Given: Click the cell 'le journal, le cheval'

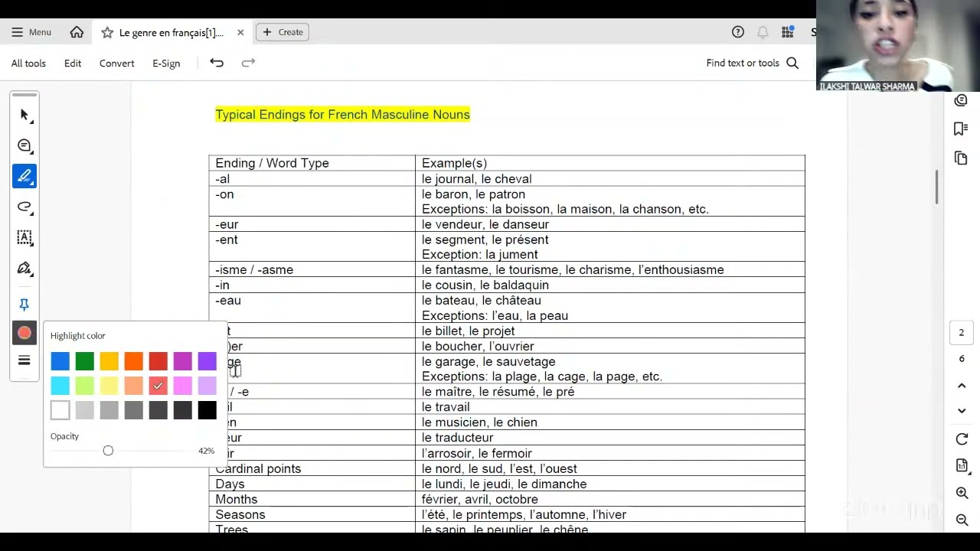Looking at the screenshot, I should pos(610,178).
